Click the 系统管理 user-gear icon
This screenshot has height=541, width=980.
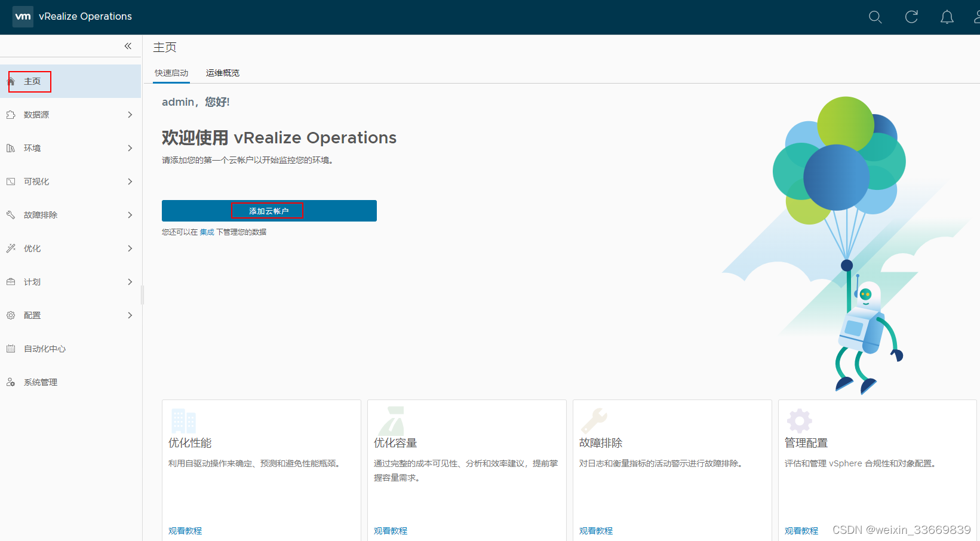click(11, 382)
